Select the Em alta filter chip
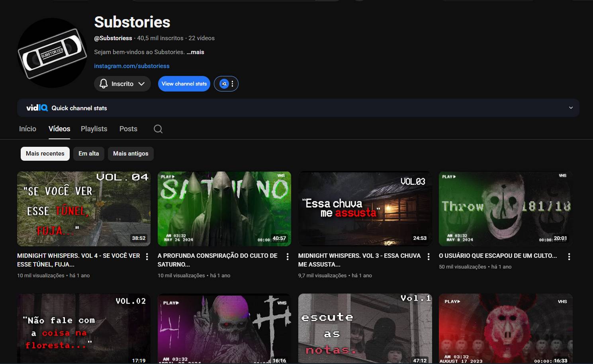The width and height of the screenshot is (593, 364). point(88,154)
